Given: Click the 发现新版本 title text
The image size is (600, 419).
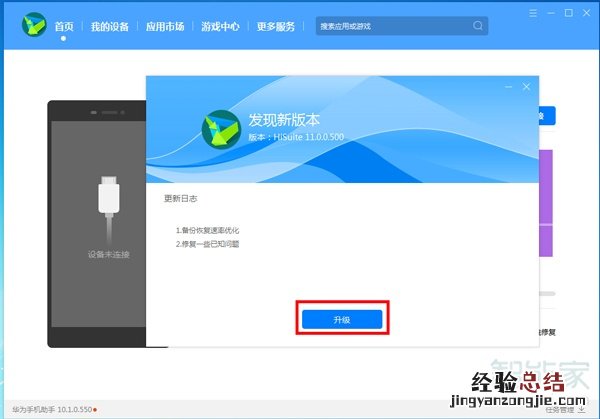Looking at the screenshot, I should (x=284, y=120).
